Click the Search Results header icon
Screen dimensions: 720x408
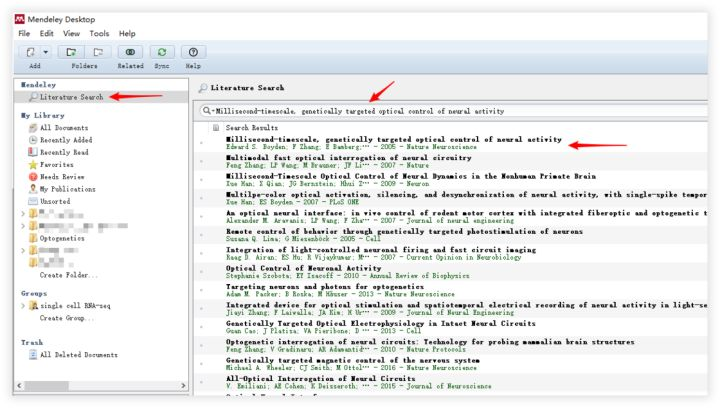[x=216, y=128]
